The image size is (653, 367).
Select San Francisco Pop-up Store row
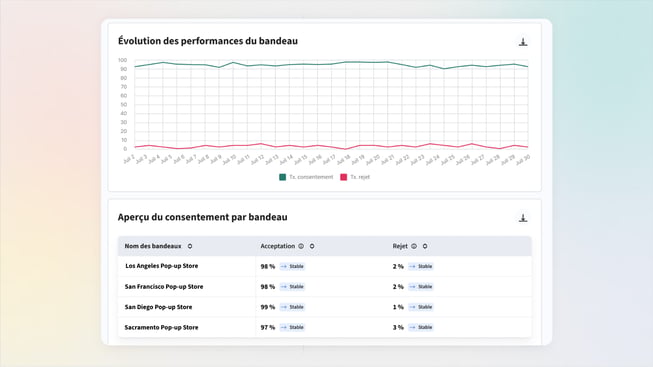pyautogui.click(x=324, y=287)
